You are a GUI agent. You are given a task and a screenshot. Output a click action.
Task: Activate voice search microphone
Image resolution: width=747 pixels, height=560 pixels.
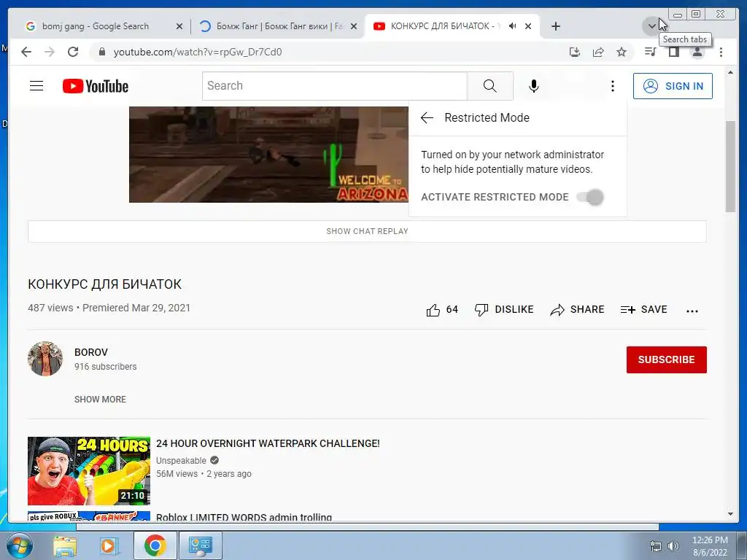pyautogui.click(x=533, y=86)
